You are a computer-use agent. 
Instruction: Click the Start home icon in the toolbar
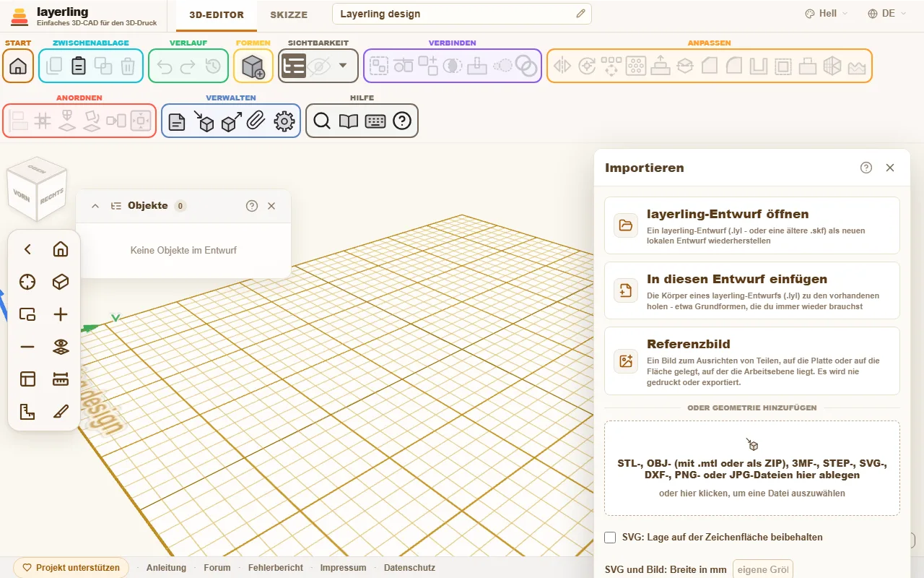18,66
